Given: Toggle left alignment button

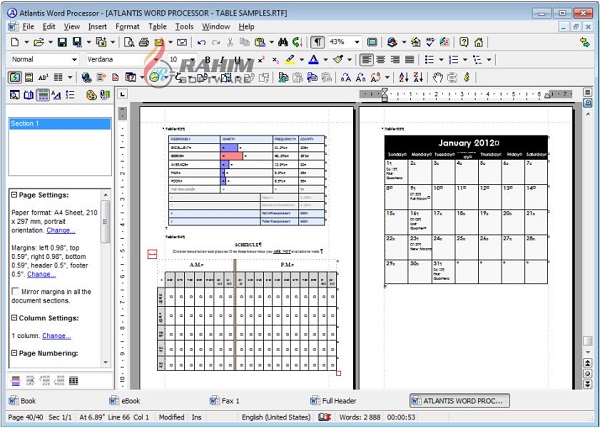Looking at the screenshot, I should click(366, 60).
